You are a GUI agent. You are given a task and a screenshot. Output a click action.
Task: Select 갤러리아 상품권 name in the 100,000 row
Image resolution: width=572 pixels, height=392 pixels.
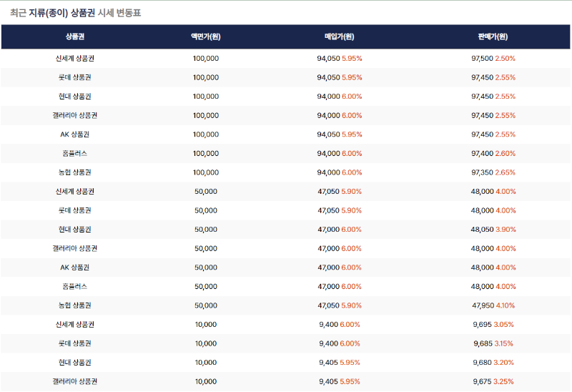pyautogui.click(x=75, y=115)
